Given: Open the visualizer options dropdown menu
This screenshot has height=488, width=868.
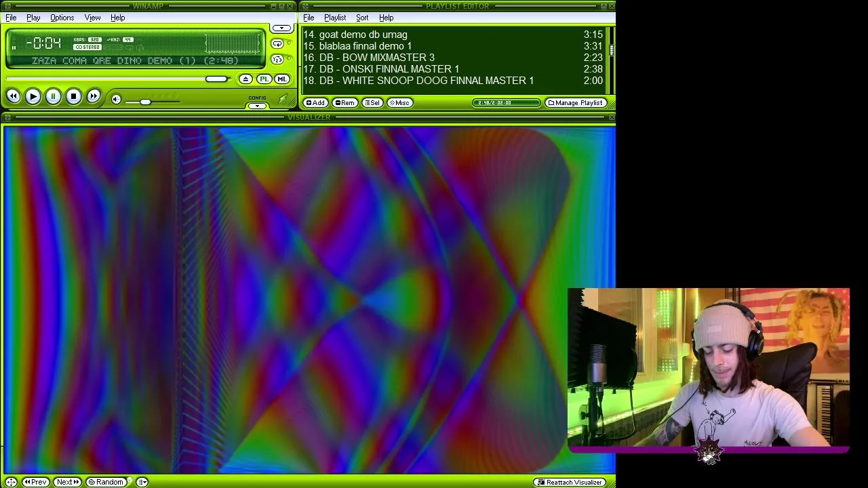Looking at the screenshot, I should tap(142, 482).
